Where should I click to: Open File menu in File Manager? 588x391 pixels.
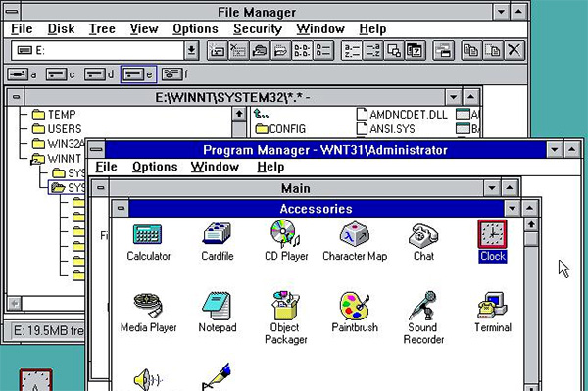[22, 28]
